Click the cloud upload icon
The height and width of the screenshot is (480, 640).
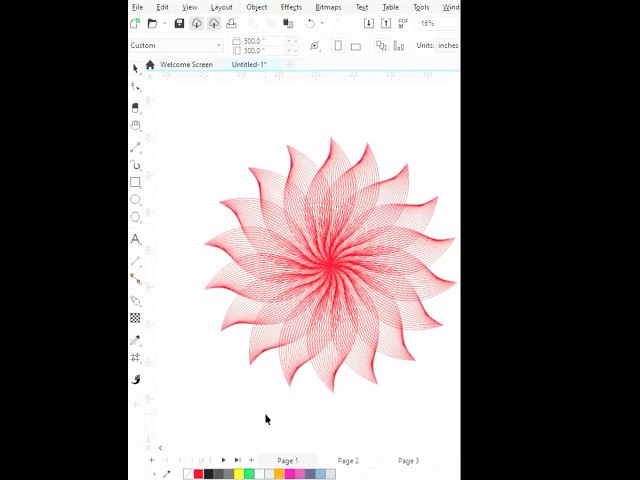(x=214, y=23)
